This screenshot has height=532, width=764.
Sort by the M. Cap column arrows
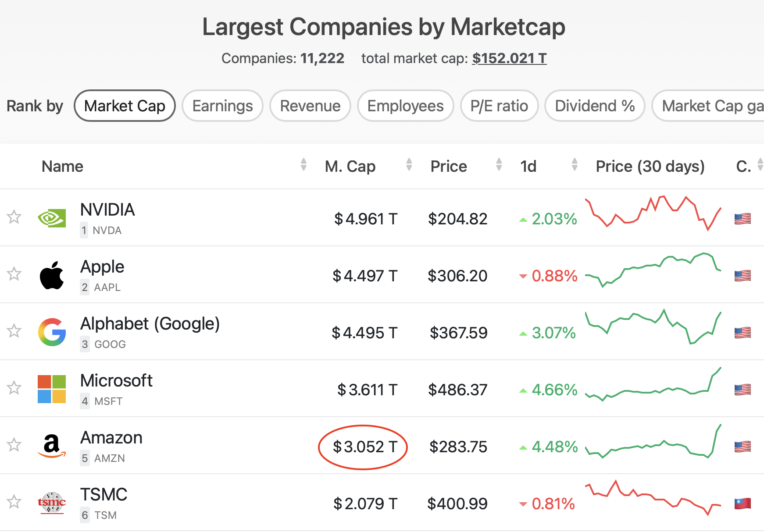point(409,165)
